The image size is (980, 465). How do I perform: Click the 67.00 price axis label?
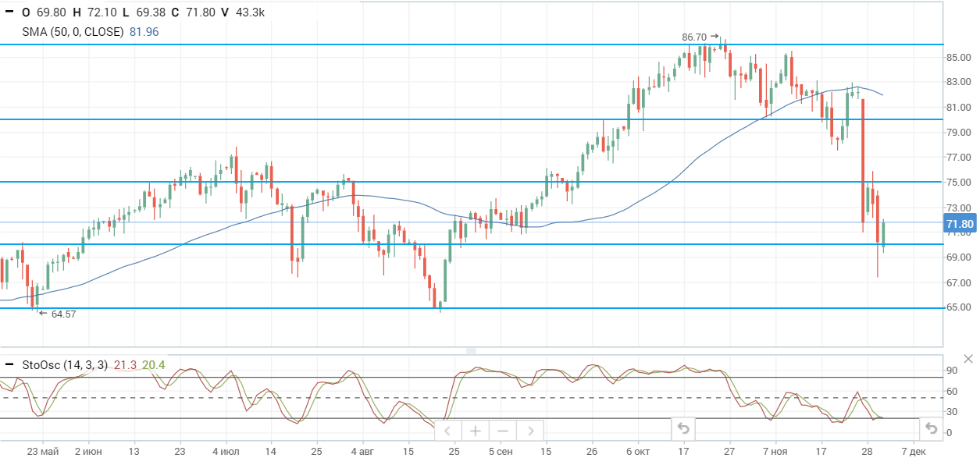(957, 282)
